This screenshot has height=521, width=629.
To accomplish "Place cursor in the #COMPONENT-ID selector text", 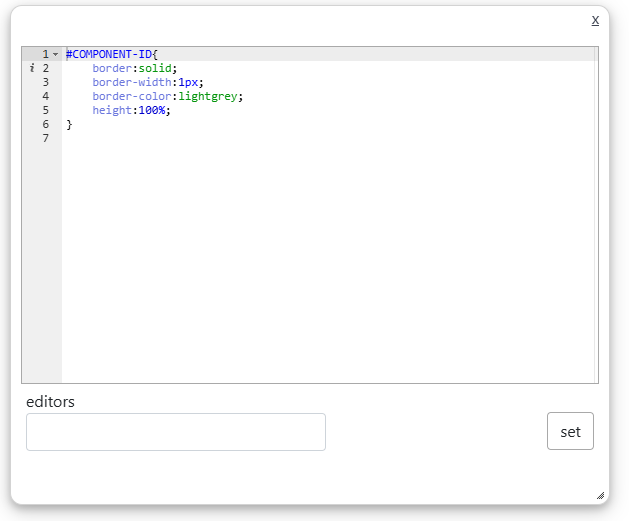I will 109,54.
